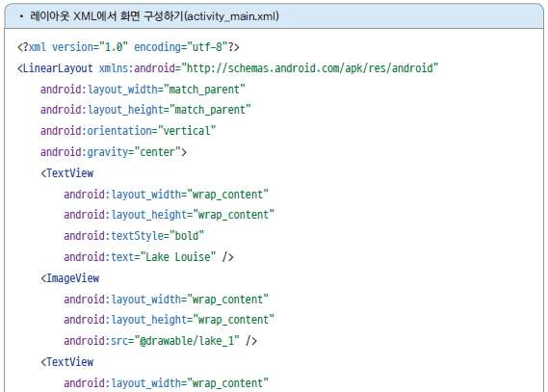
Task: Click the schemas.android.com URL string
Action: 310,68
